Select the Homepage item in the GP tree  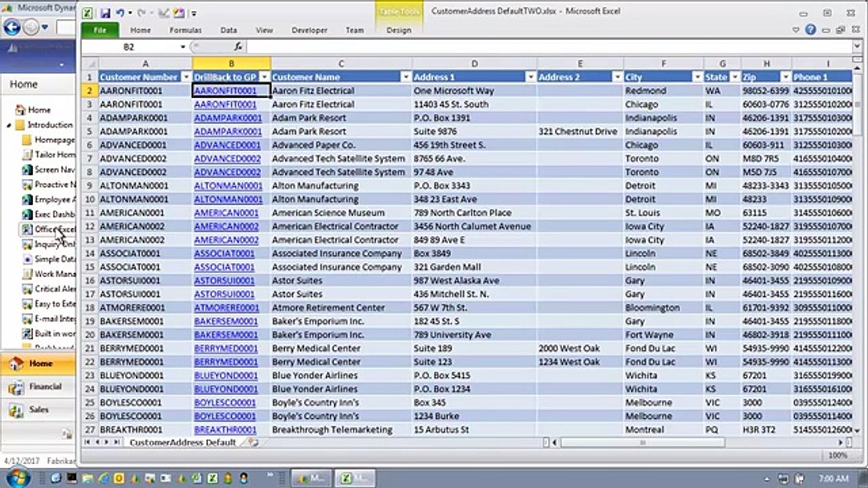[x=48, y=140]
